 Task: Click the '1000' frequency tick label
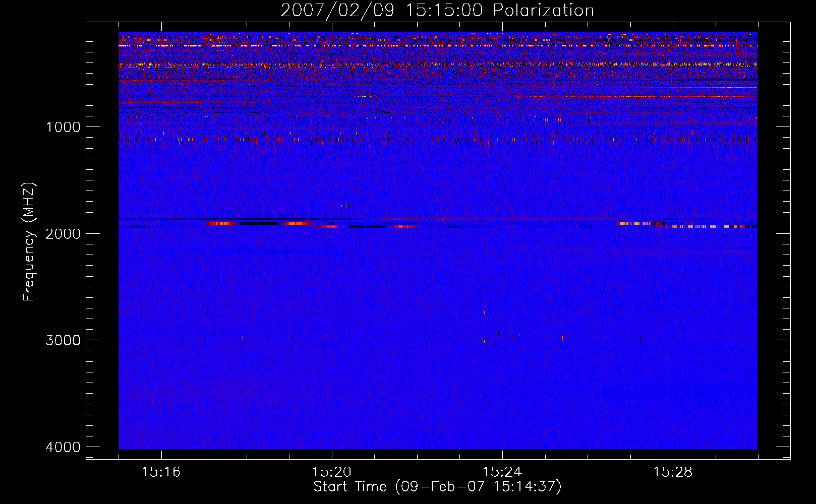(63, 127)
